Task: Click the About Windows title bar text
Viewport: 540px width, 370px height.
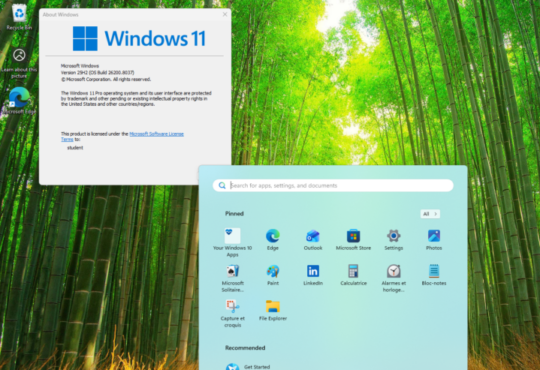Action: coord(60,14)
